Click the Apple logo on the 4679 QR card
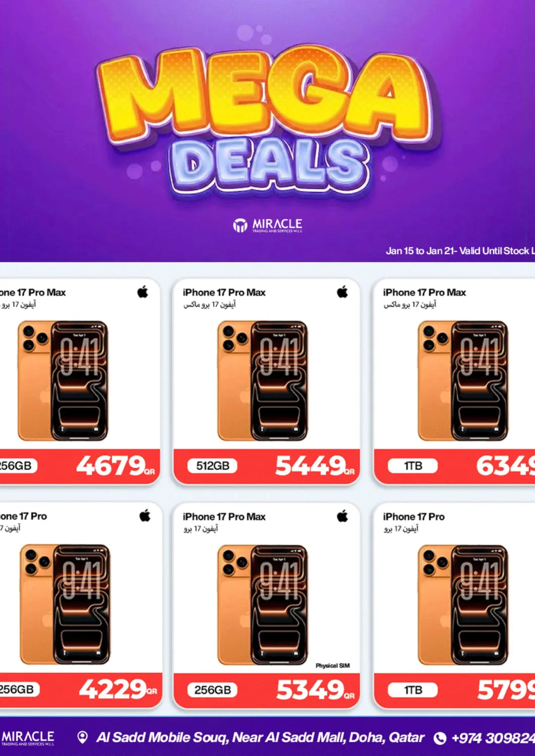 (x=143, y=291)
